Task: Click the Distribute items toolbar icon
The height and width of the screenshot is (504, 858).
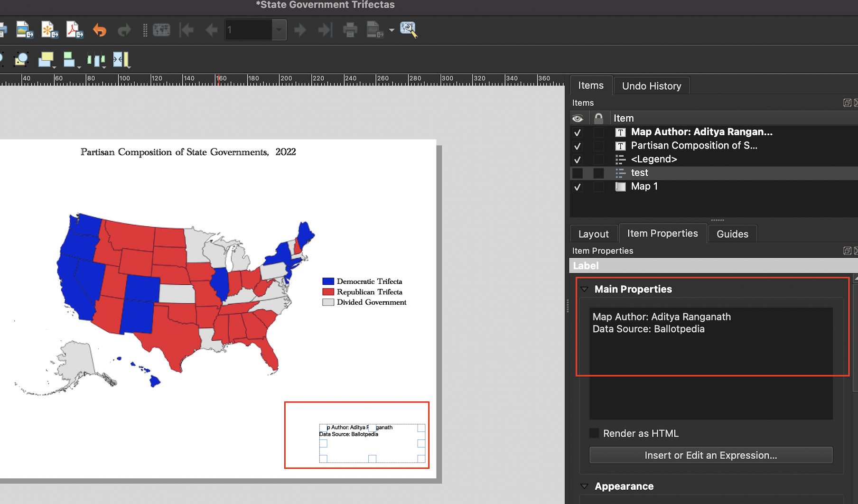Action: point(96,60)
